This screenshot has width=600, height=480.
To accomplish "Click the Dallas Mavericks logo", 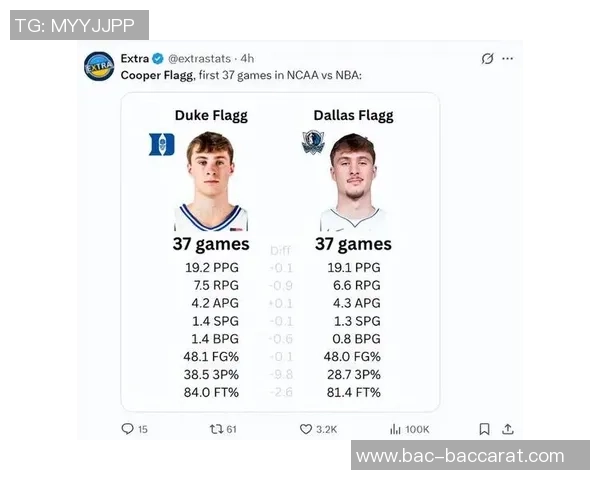I will (313, 144).
